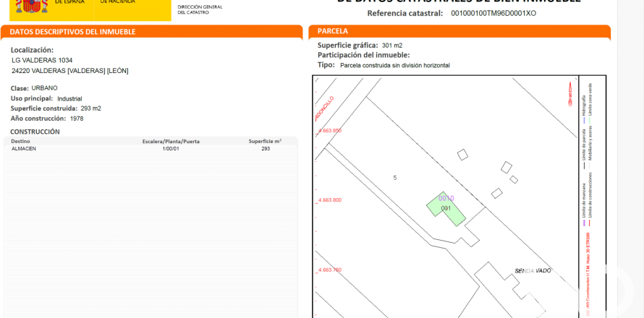Image resolution: width=644 pixels, height=318 pixels.
Task: Click the Referencia catastral label
Action: click(x=405, y=14)
